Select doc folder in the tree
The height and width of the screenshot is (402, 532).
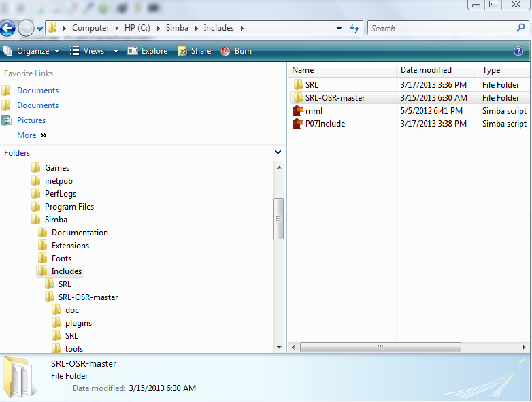click(x=72, y=310)
